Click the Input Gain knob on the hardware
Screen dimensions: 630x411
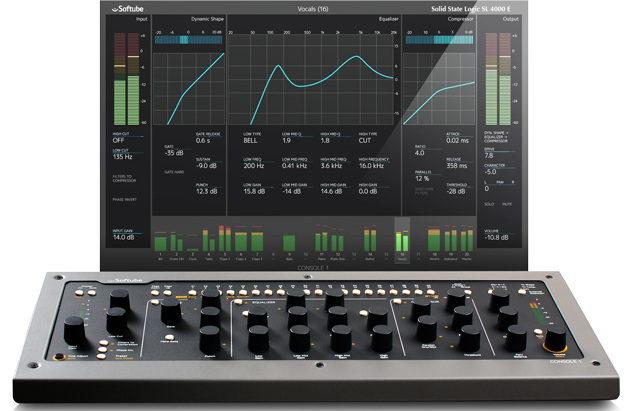tap(75, 330)
